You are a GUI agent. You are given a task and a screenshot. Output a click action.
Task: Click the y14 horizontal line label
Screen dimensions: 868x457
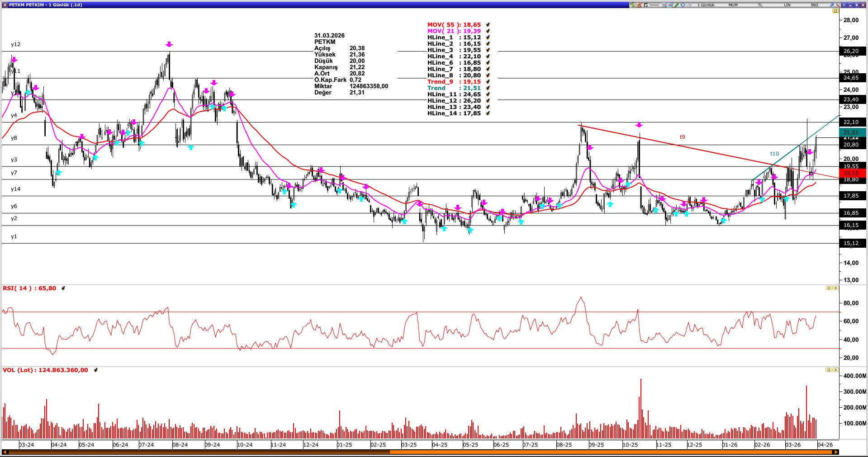click(16, 189)
